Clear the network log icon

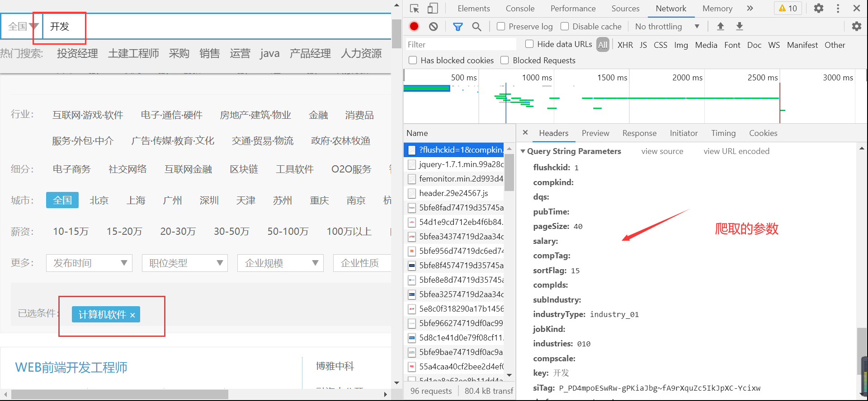pos(433,27)
